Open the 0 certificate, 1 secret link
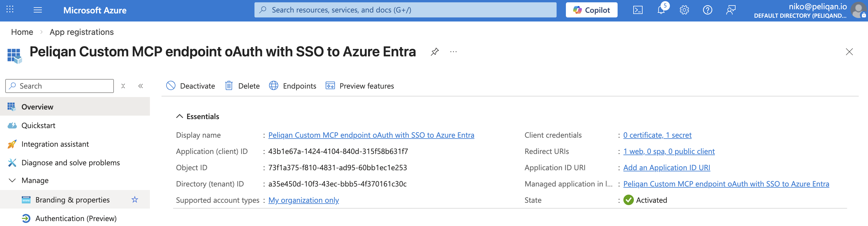868x226 pixels. [x=657, y=135]
